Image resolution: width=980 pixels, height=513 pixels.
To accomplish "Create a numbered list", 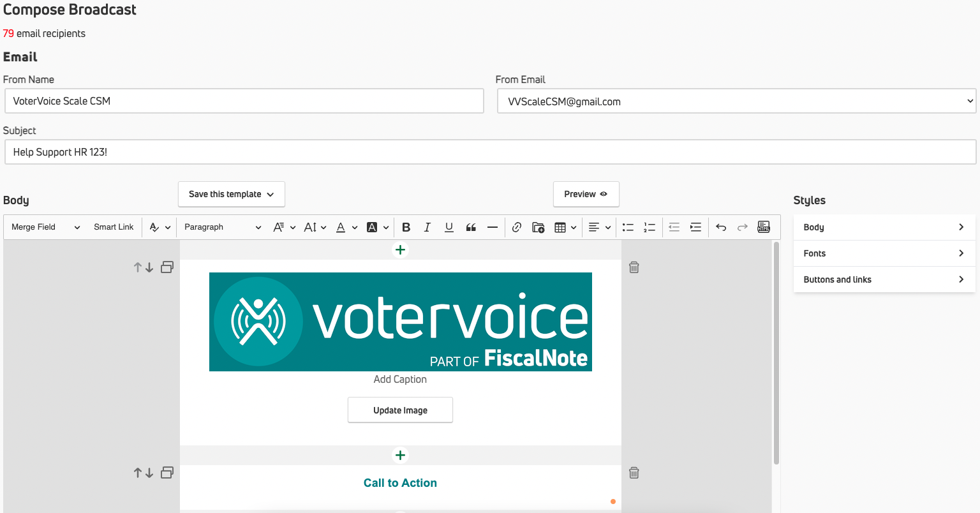I will (650, 227).
